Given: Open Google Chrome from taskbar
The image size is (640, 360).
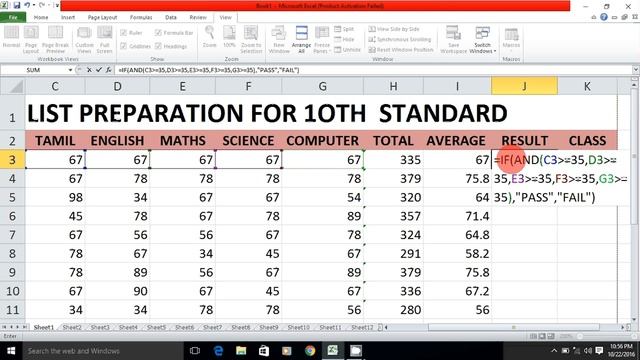Looking at the screenshot, I should [310, 351].
